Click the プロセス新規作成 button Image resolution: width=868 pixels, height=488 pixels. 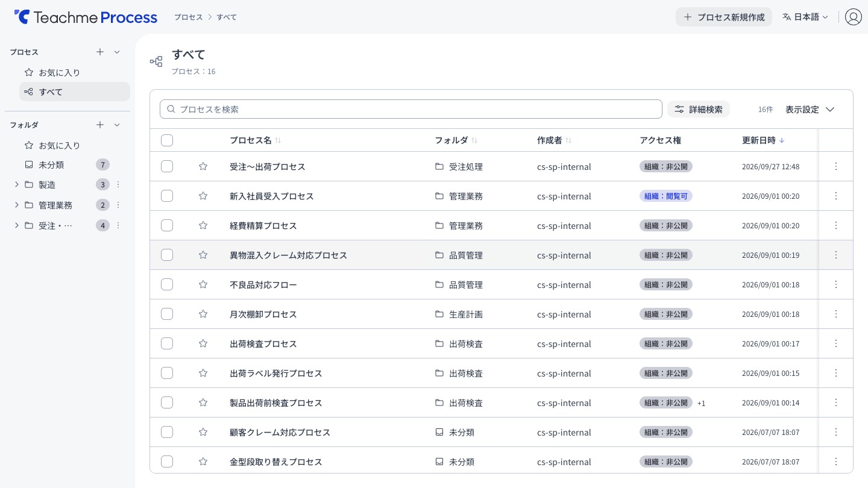(723, 17)
